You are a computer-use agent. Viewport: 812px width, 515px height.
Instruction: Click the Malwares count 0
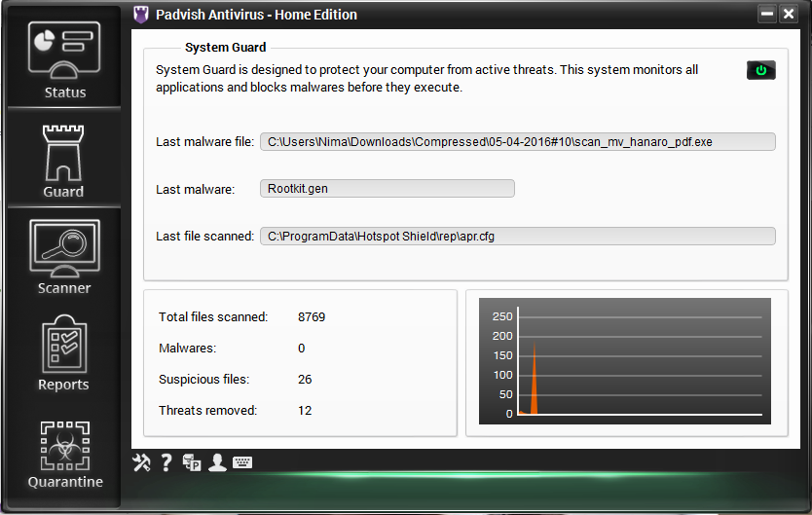302,349
